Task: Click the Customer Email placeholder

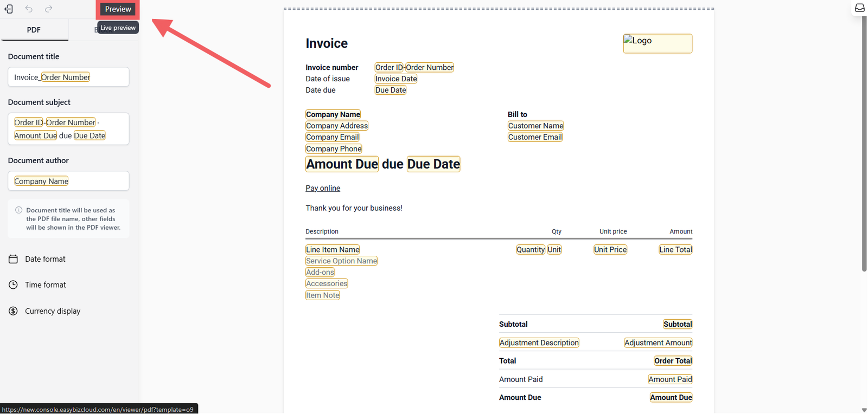Action: pos(535,137)
